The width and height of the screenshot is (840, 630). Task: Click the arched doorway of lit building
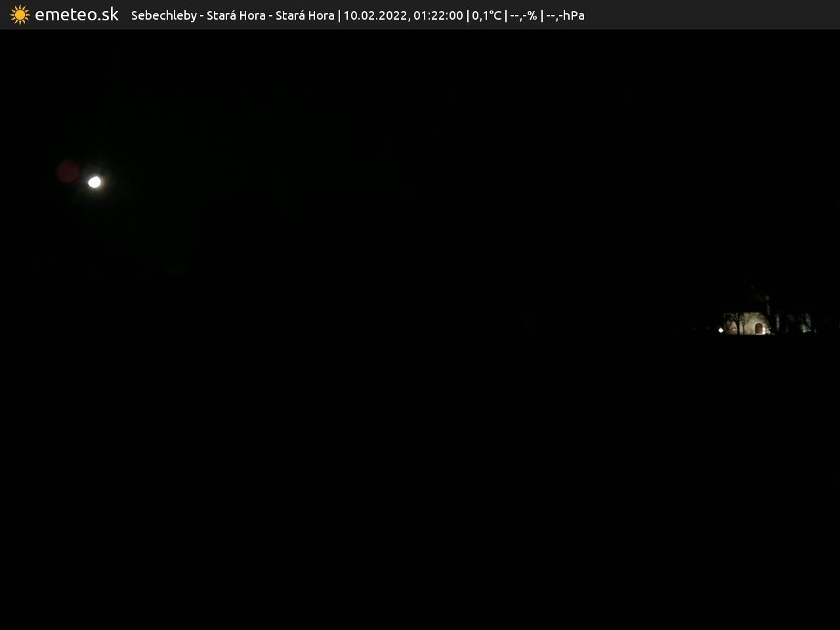point(759,328)
